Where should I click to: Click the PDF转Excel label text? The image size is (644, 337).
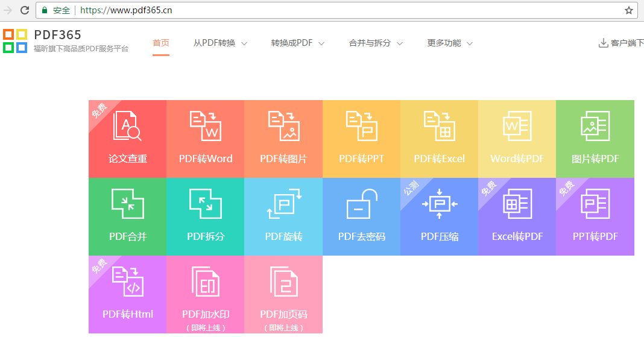[x=440, y=159]
